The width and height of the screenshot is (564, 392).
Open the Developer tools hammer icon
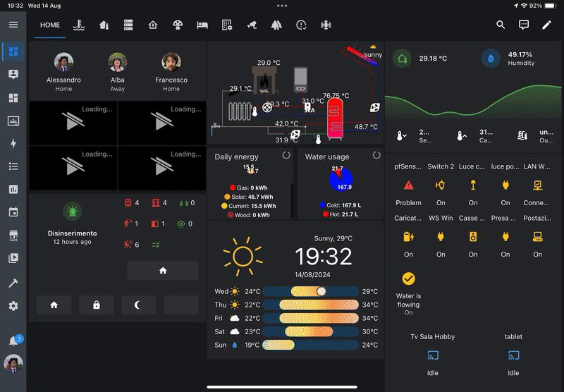click(13, 283)
